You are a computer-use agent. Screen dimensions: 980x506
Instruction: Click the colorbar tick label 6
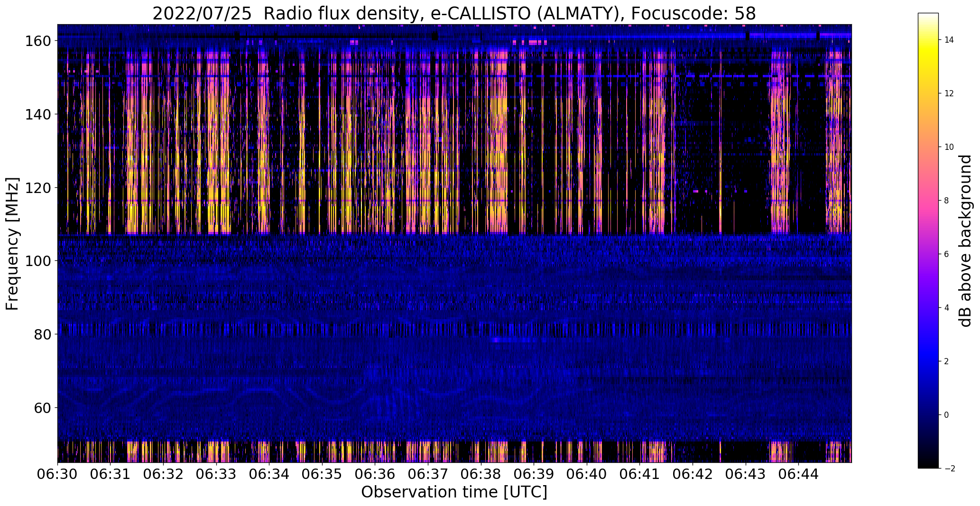pos(947,254)
